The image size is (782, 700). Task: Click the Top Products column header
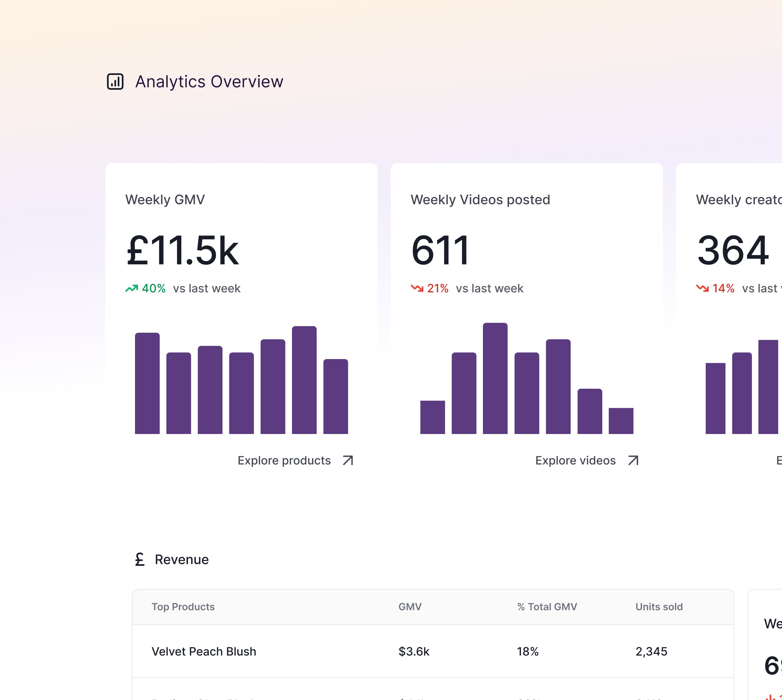(x=183, y=607)
